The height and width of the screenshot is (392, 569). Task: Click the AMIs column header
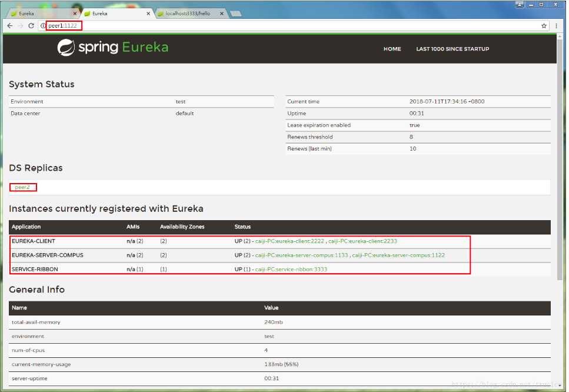pyautogui.click(x=133, y=227)
